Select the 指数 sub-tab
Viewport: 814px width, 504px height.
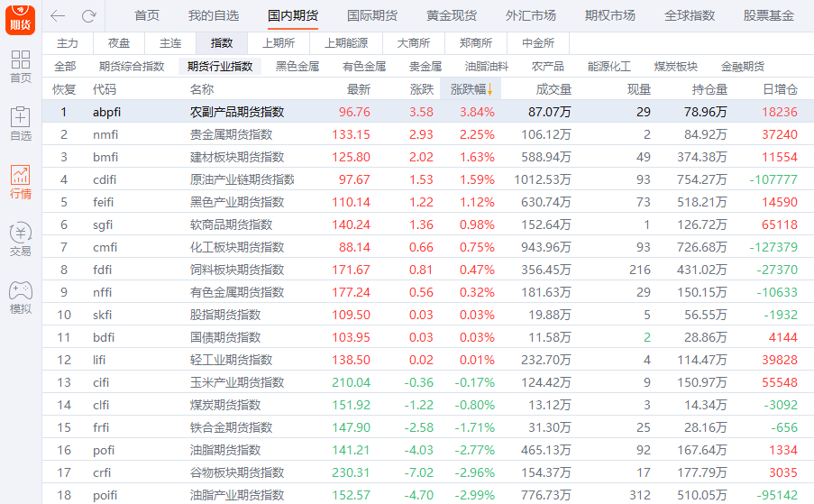pos(222,43)
